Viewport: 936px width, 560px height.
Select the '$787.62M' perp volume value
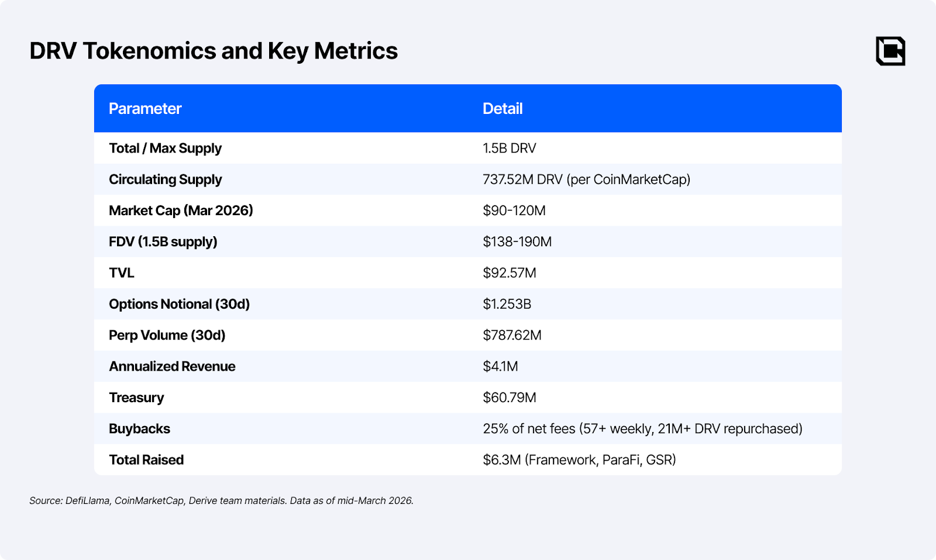click(512, 336)
